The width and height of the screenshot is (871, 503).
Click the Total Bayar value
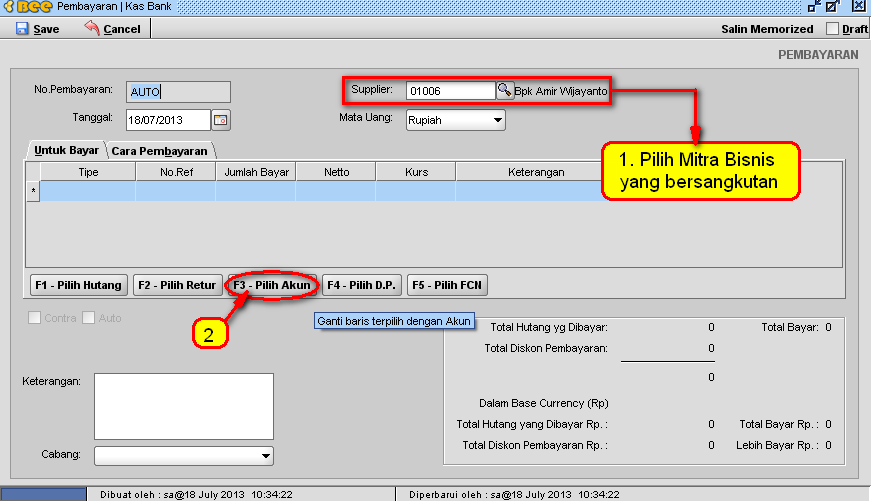click(828, 328)
